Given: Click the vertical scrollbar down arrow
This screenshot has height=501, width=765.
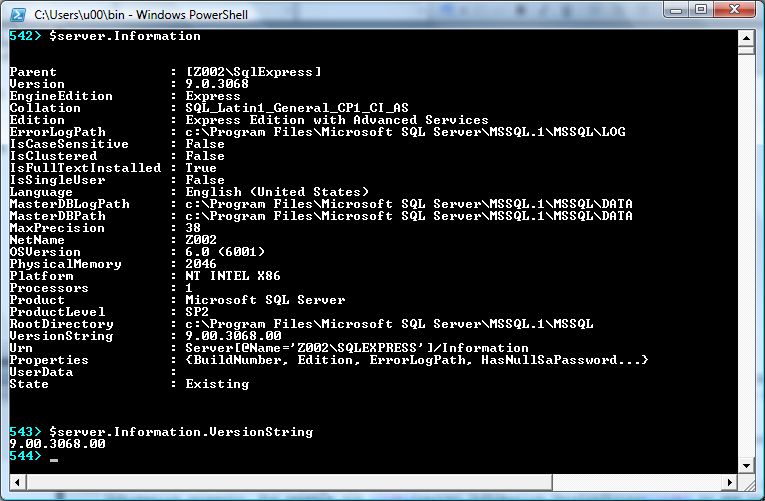Looking at the screenshot, I should pyautogui.click(x=748, y=467).
